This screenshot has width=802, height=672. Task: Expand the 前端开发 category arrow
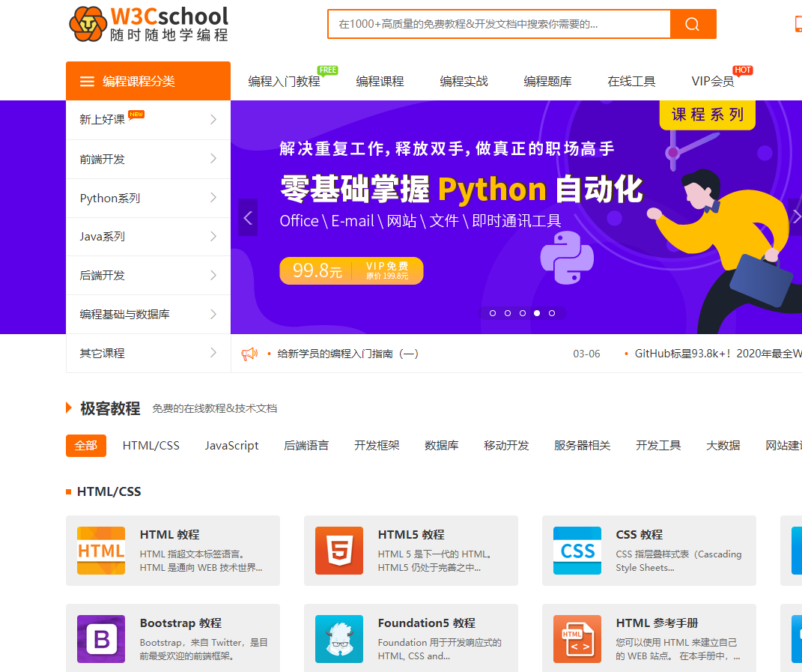point(213,159)
